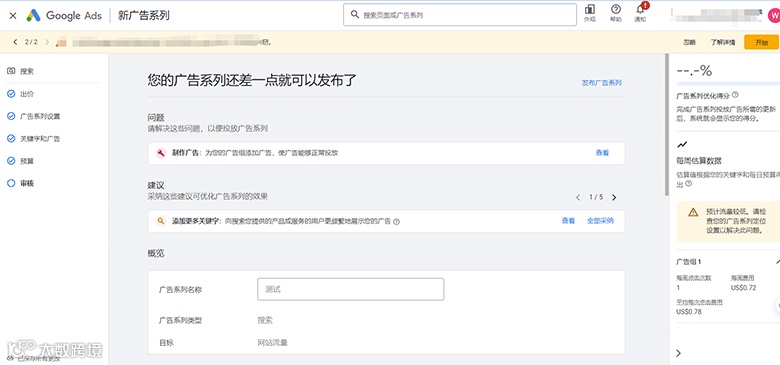Show next suggestion with right arrow

[x=614, y=197]
